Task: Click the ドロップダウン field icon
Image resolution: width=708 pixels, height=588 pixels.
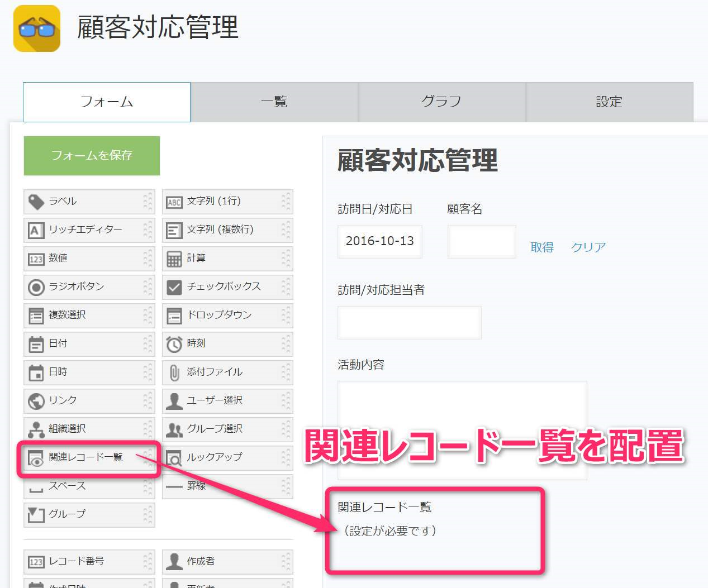Action: coord(174,315)
